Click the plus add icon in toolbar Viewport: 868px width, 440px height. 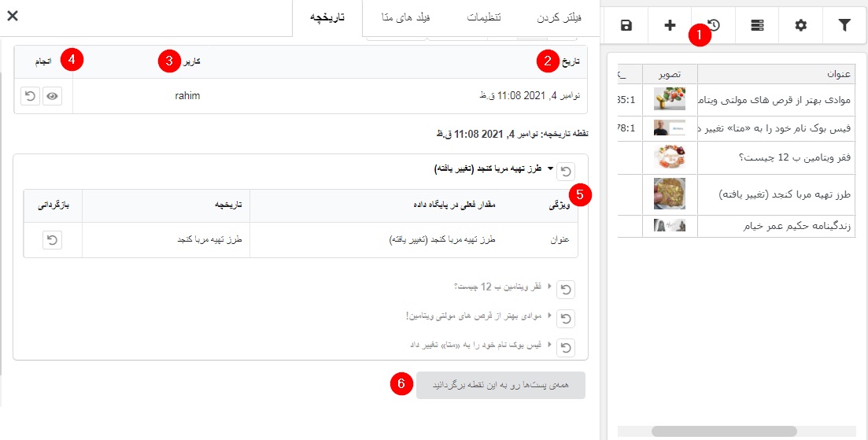click(x=670, y=26)
